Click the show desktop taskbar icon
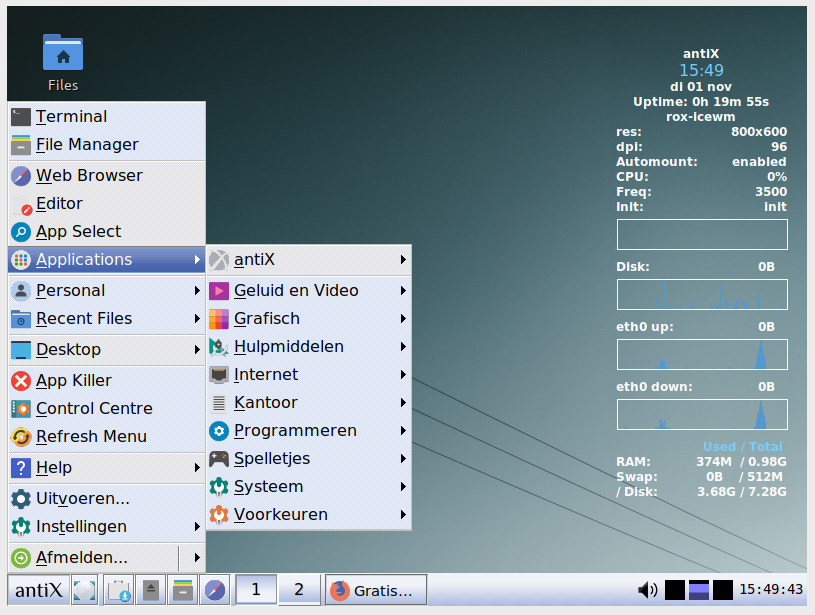The image size is (815, 615). pyautogui.click(x=85, y=590)
